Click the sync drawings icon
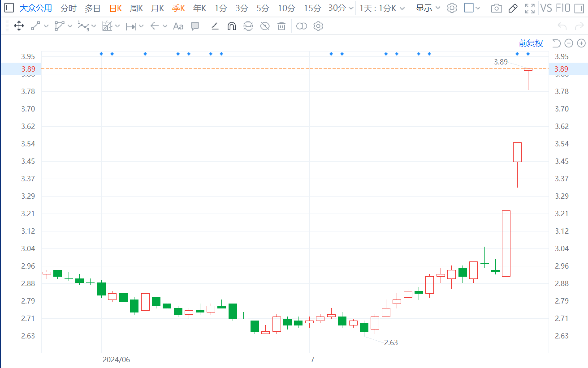 (248, 26)
